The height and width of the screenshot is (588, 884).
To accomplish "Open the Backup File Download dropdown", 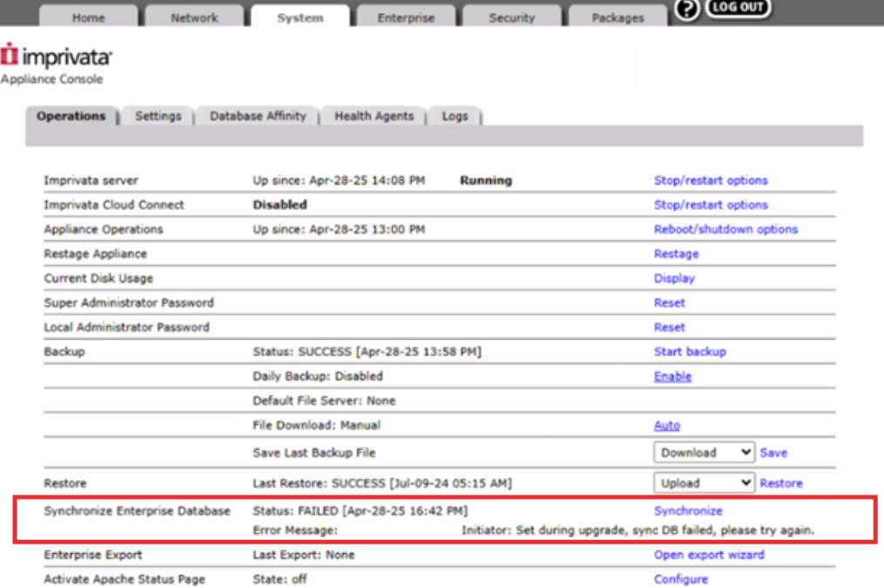I will point(704,453).
